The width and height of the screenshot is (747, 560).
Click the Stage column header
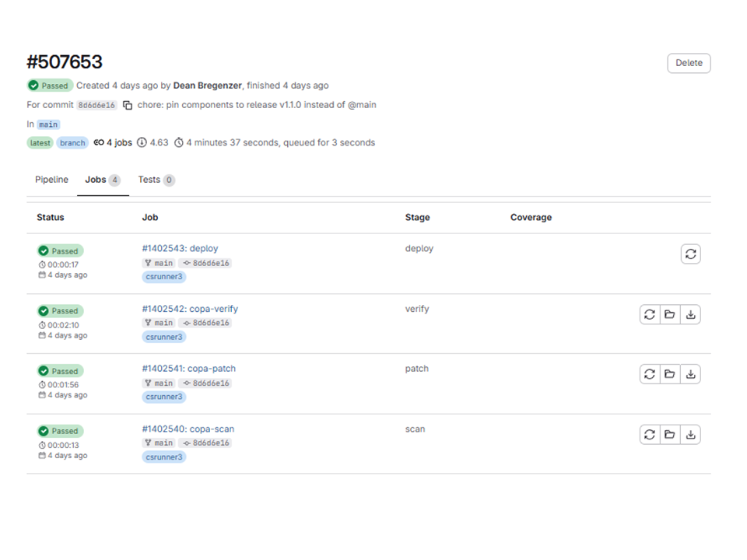click(417, 217)
